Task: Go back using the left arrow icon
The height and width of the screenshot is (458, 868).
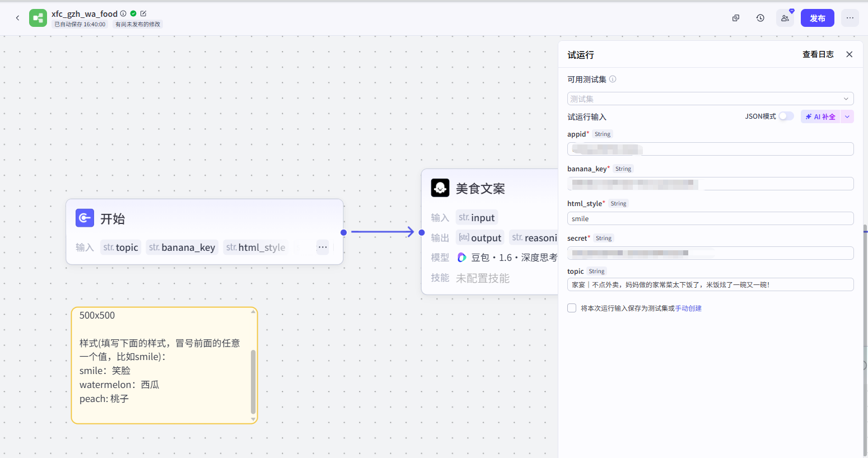Action: pyautogui.click(x=17, y=18)
